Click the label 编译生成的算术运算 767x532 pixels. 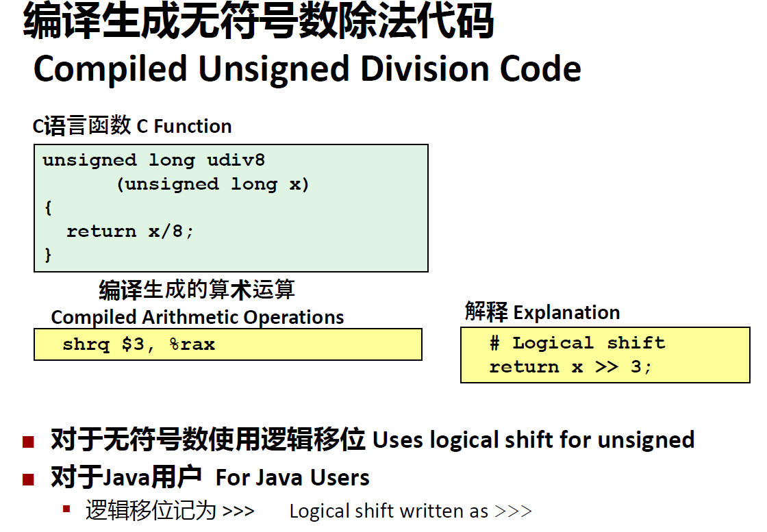point(197,290)
